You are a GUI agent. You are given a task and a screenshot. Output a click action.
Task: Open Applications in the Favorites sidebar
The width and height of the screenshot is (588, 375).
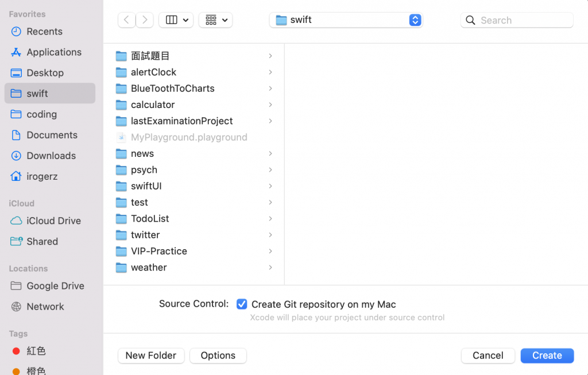pyautogui.click(x=54, y=52)
